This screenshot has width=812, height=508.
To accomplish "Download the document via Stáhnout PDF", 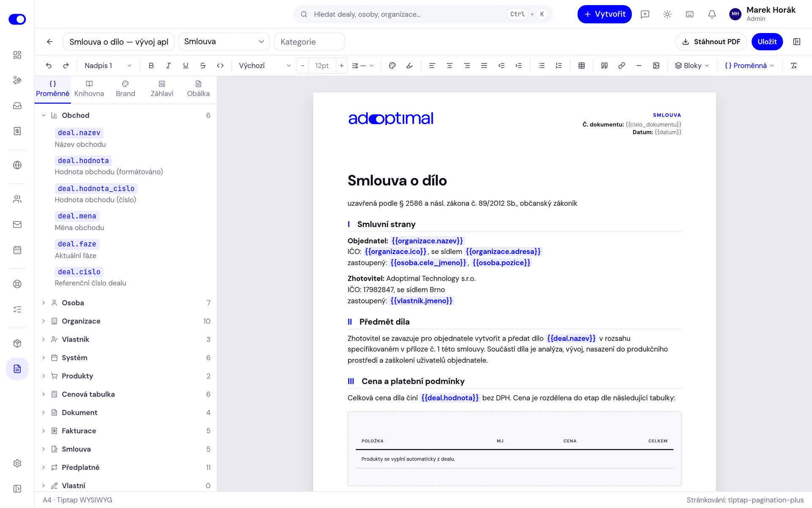I will tap(711, 41).
